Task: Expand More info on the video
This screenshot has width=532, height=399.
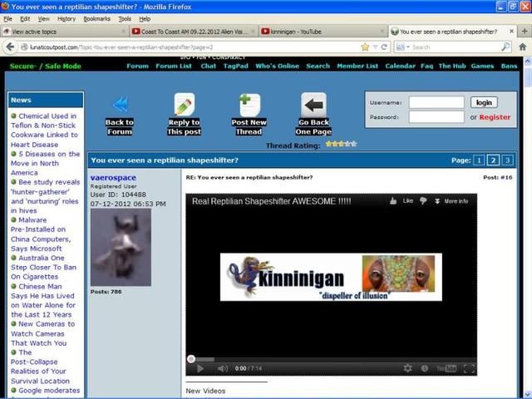Action: (x=451, y=201)
